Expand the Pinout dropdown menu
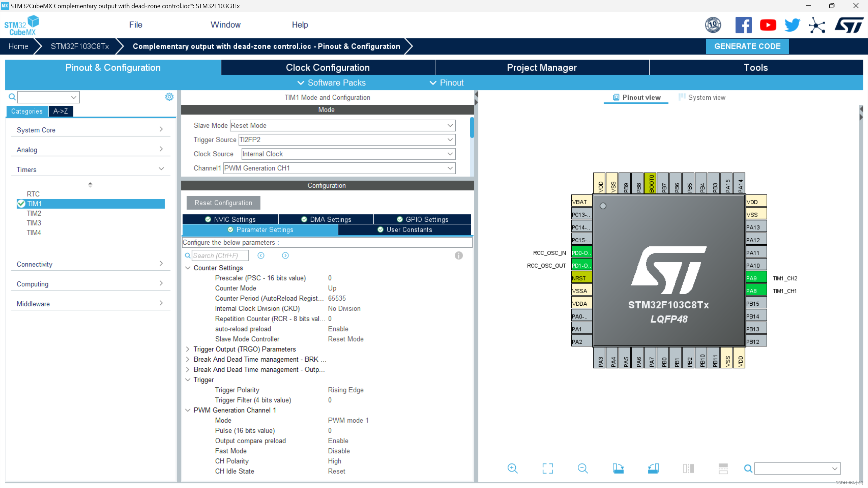Viewport: 868px width, 488px height. (x=446, y=83)
